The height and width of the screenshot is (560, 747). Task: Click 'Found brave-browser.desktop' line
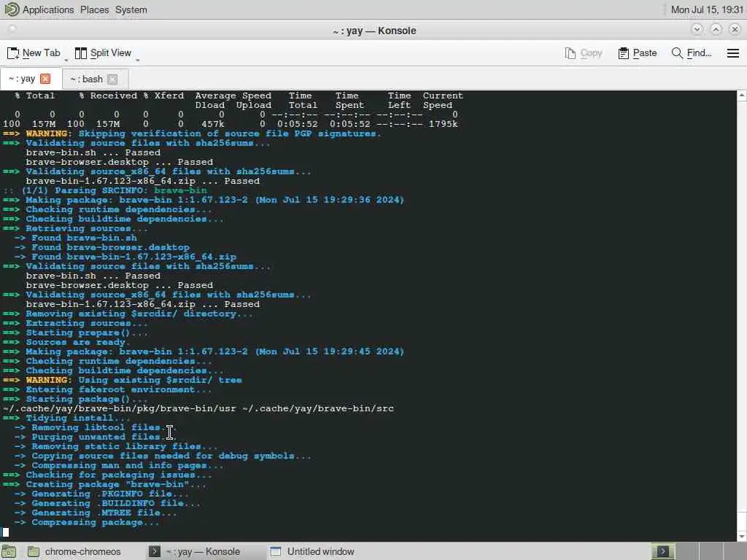pos(101,247)
